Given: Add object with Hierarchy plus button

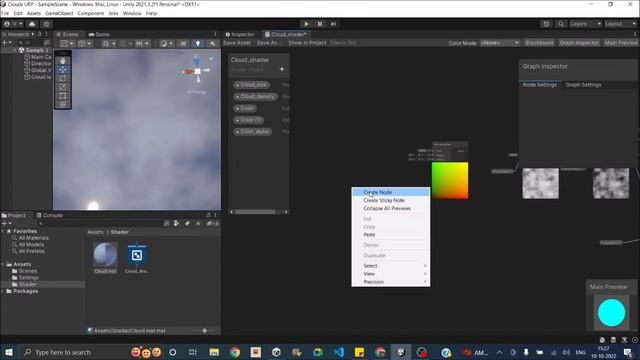Looking at the screenshot, I should click(4, 42).
